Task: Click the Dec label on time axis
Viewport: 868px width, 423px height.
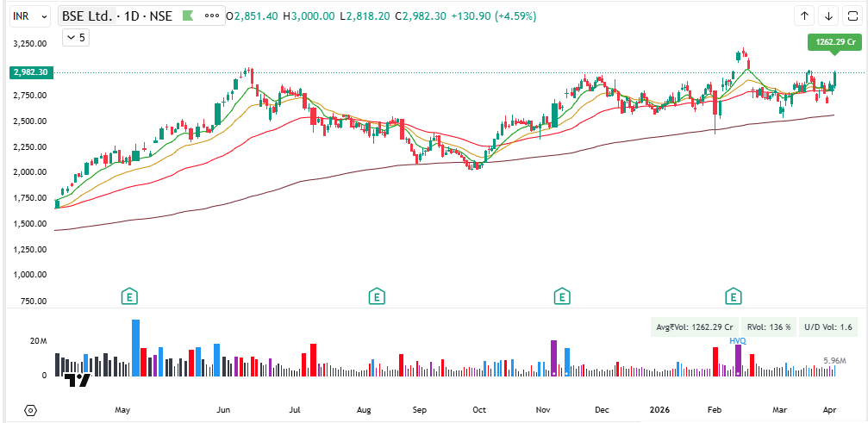Action: coord(602,410)
